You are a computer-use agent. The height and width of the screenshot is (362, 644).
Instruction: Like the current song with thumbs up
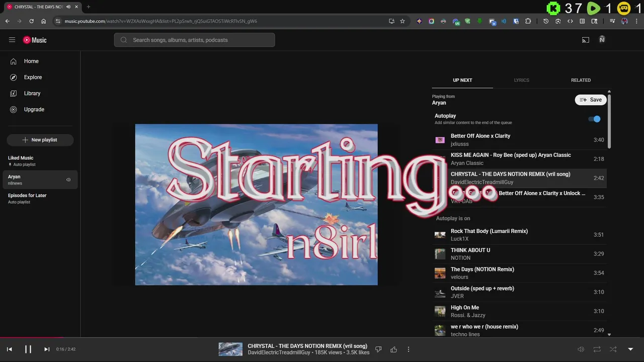(394, 349)
